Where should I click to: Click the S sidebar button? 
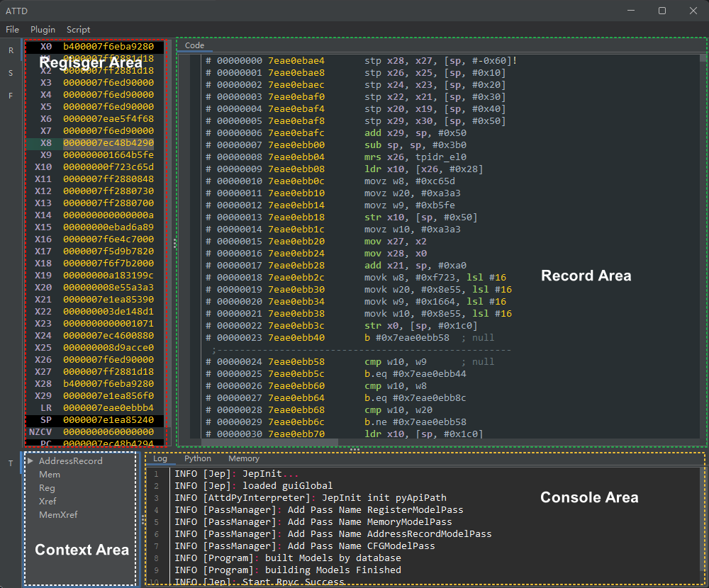click(x=11, y=73)
